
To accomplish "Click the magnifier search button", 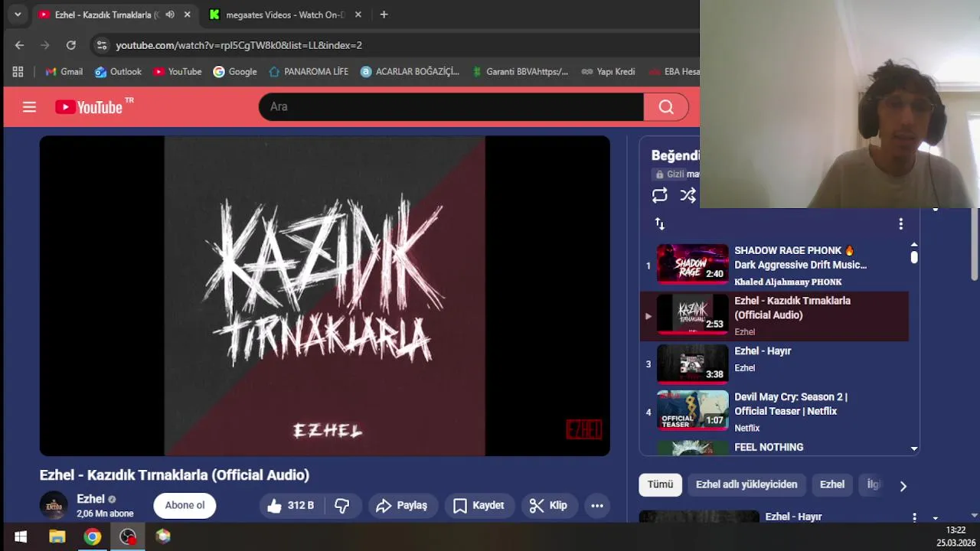I will [666, 107].
